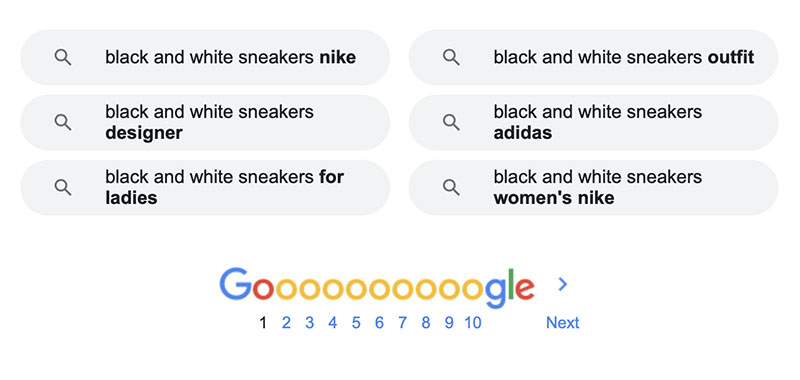This screenshot has width=800, height=380.
Task: Go to results page 5
Action: coord(356,323)
